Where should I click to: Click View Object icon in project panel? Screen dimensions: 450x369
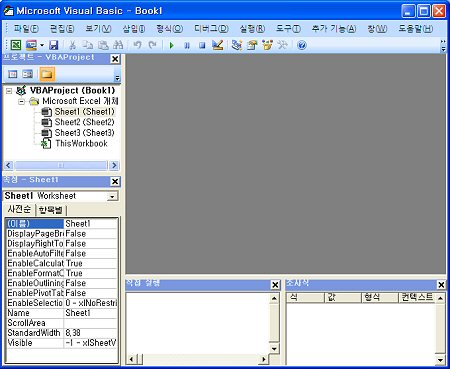28,74
